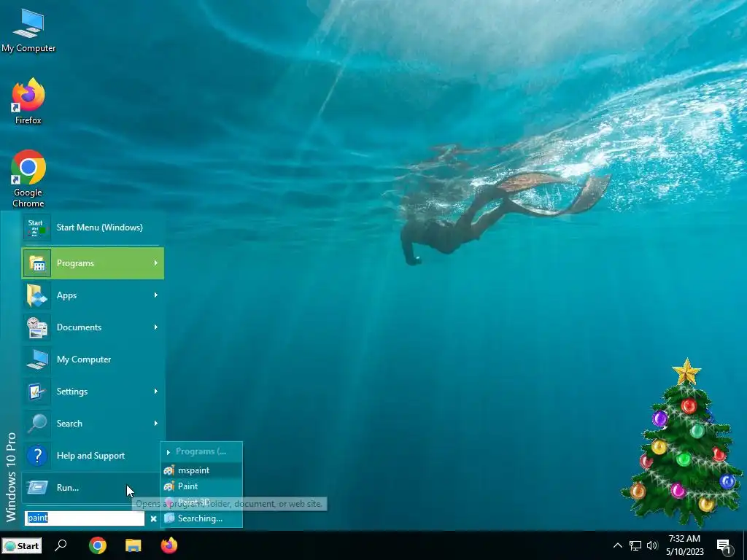Viewport: 747px width, 560px height.
Task: Click the Search magnifier icon in start menu
Action: click(37, 424)
